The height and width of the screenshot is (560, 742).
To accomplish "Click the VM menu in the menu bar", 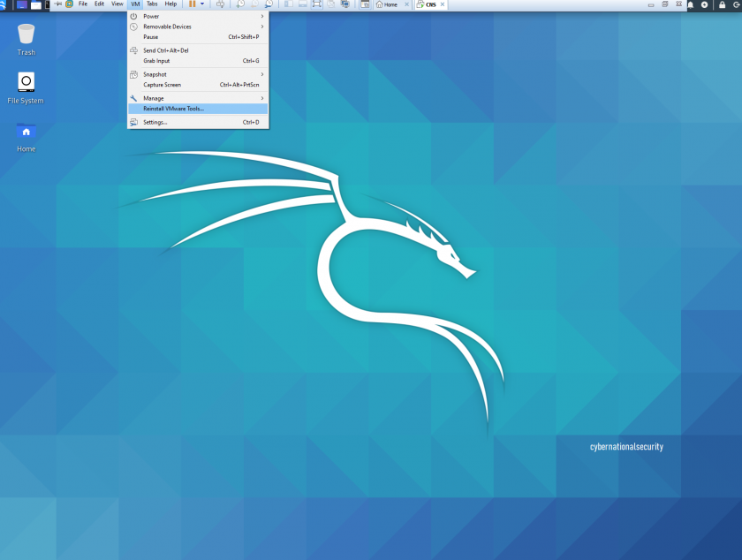I will (135, 4).
